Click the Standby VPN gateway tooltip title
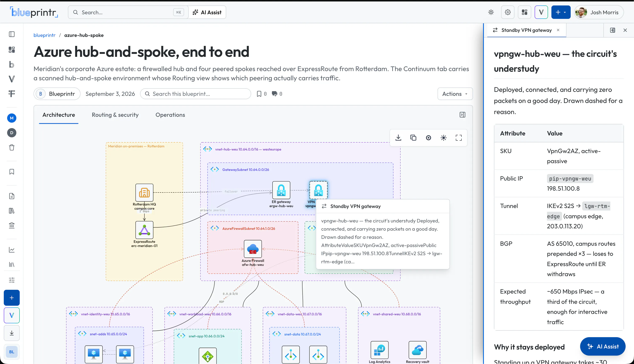634x364 pixels. point(355,206)
